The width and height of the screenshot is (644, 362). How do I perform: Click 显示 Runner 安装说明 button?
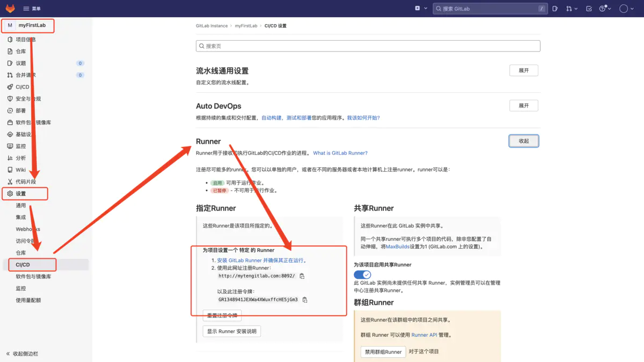pyautogui.click(x=232, y=331)
